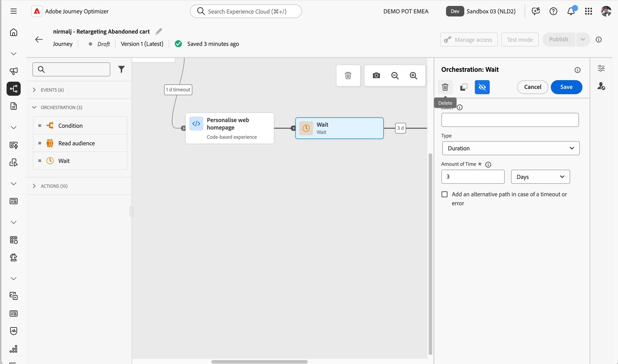The image size is (618, 364).
Task: Click the Amount of Time field
Action: coord(473,177)
